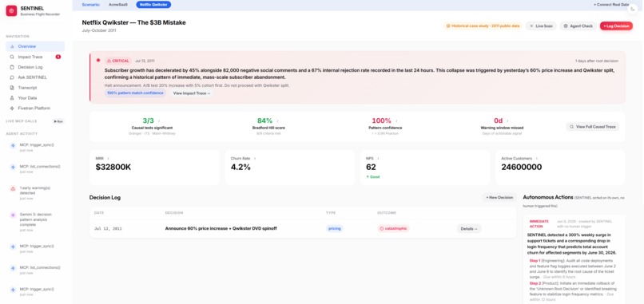Open Fivetran Platform in the sidebar
The width and height of the screenshot is (644, 304).
35,109
